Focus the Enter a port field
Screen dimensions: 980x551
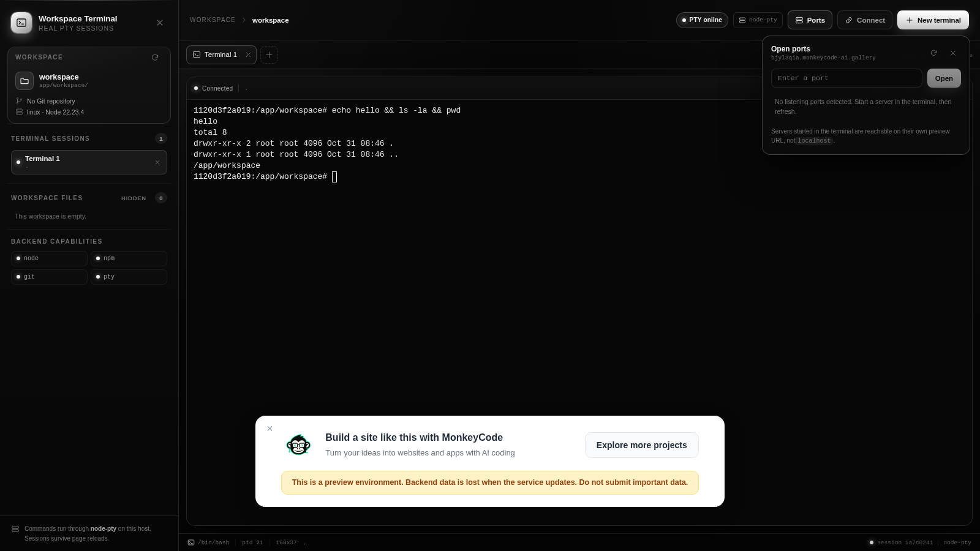click(846, 78)
